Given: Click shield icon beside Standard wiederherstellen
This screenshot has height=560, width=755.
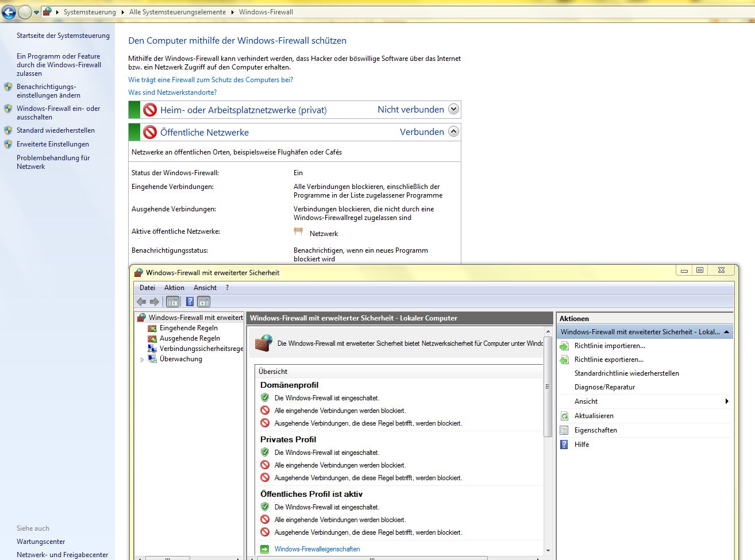Looking at the screenshot, I should click(x=8, y=130).
